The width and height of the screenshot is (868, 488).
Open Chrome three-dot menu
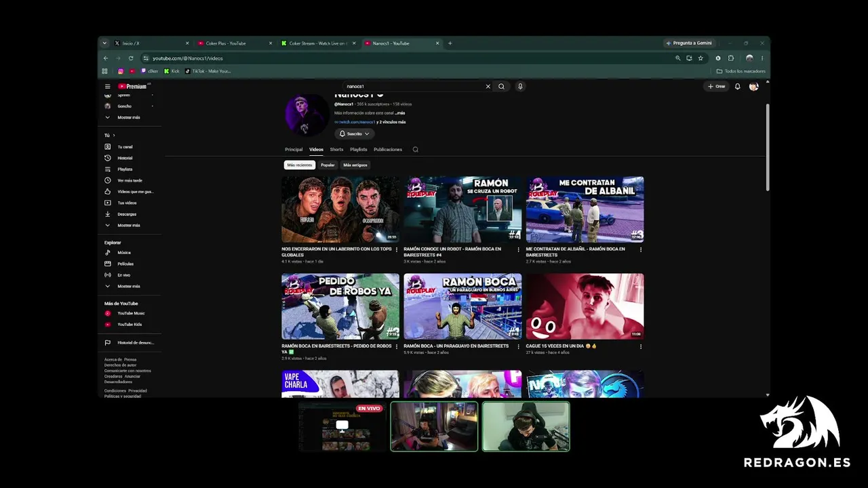(x=762, y=58)
